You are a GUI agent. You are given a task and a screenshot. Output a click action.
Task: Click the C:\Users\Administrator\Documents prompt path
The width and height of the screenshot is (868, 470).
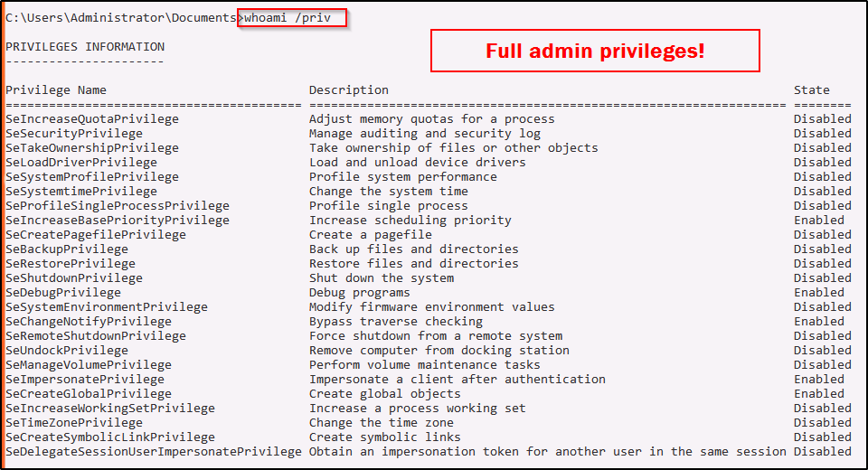(x=121, y=18)
